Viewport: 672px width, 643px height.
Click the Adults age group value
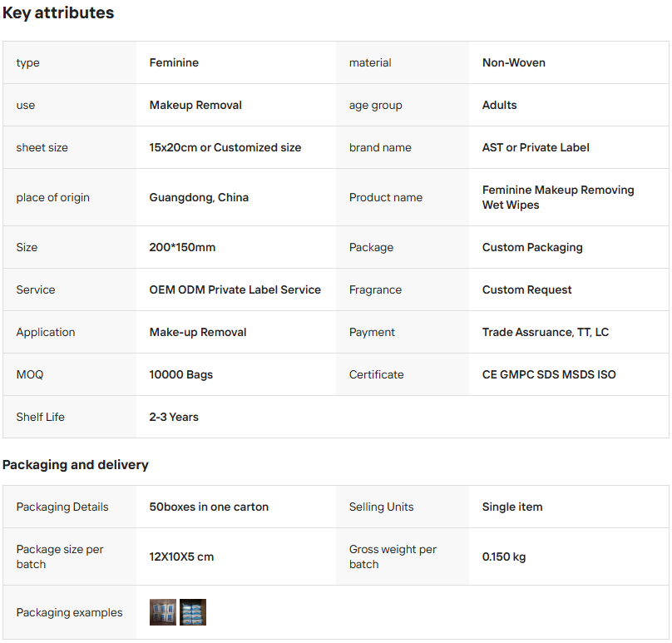coord(500,105)
